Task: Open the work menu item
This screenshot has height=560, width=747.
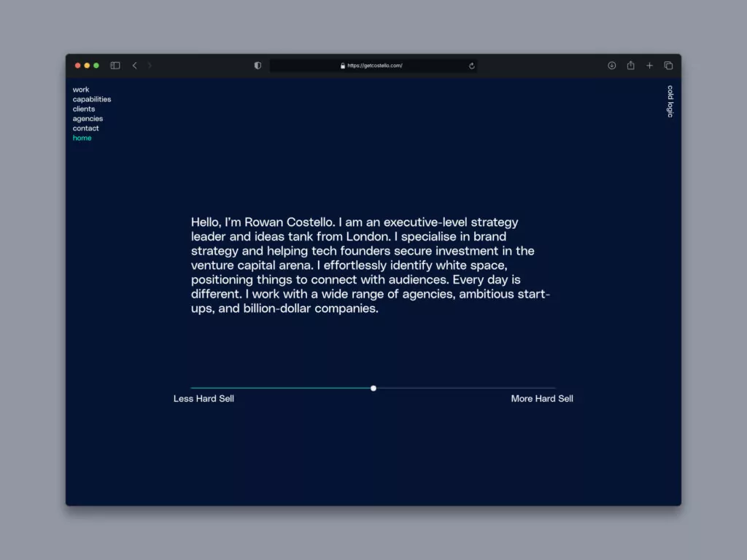Action: [81, 90]
